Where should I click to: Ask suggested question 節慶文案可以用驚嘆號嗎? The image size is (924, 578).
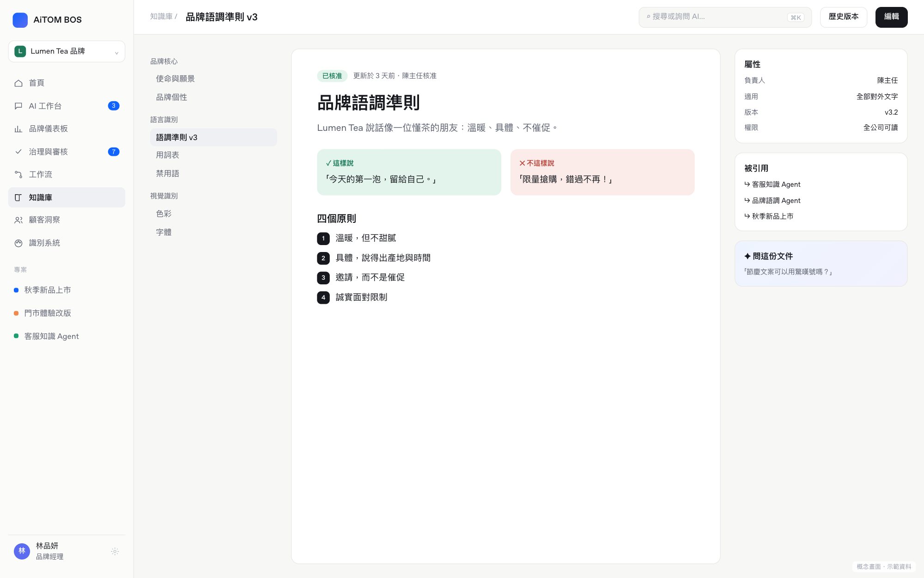pyautogui.click(x=788, y=272)
